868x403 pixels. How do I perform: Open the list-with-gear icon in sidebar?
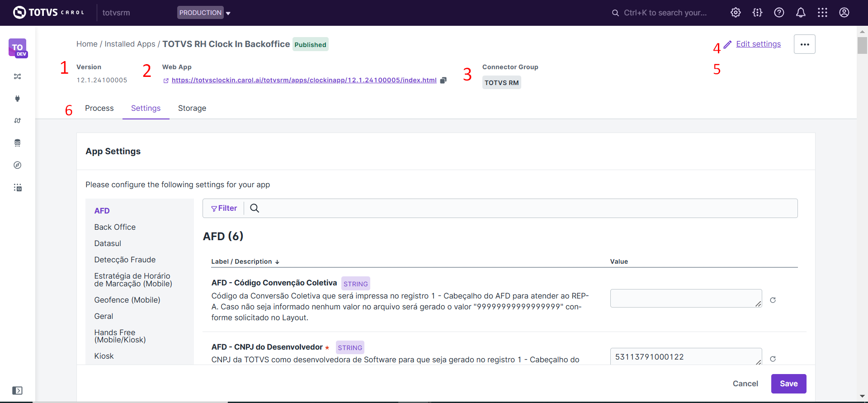[18, 187]
